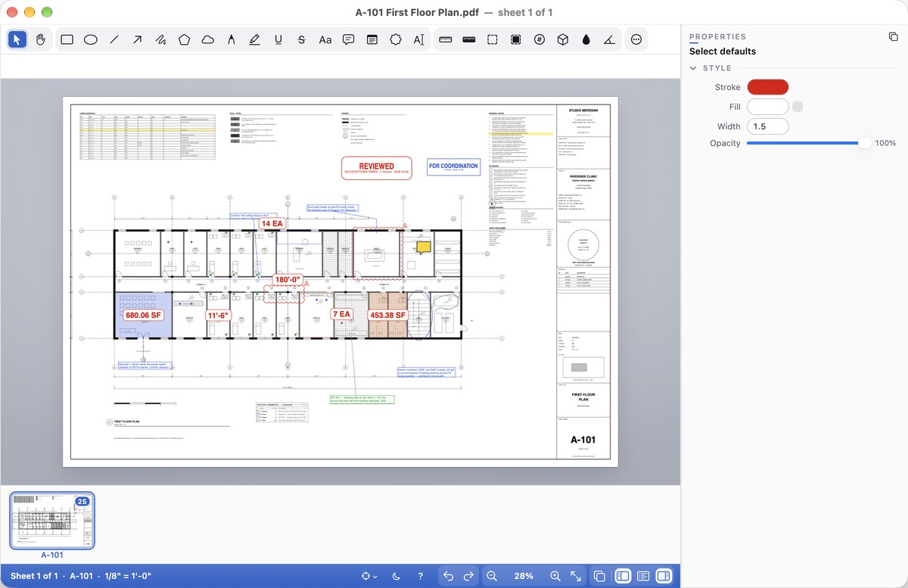Redo the last undone action
Image resolution: width=908 pixels, height=588 pixels.
coord(468,576)
